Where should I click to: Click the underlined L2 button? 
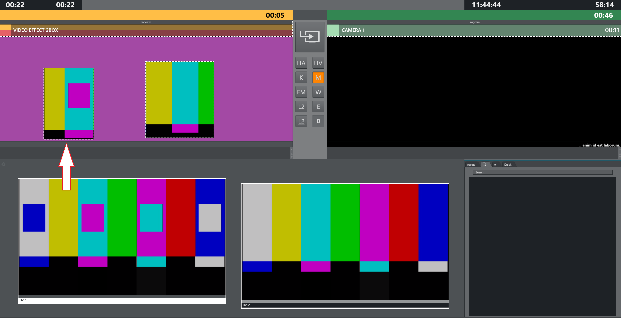[x=301, y=121]
